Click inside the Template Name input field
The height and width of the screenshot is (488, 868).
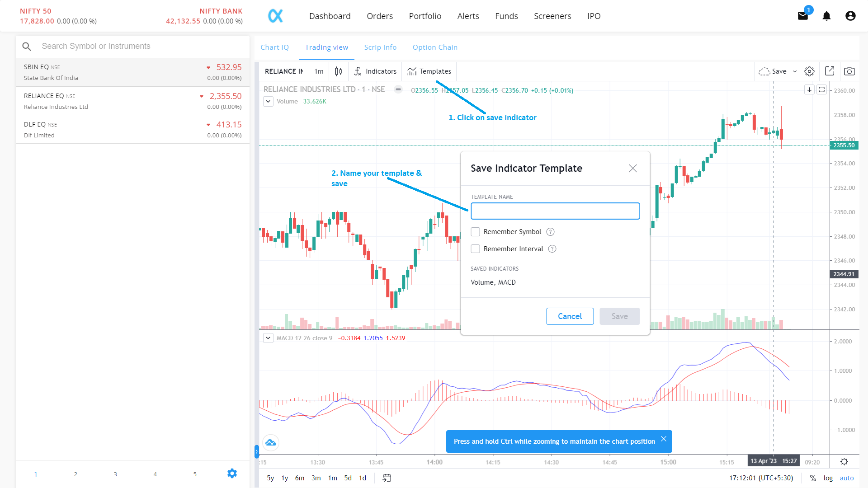[x=555, y=211]
